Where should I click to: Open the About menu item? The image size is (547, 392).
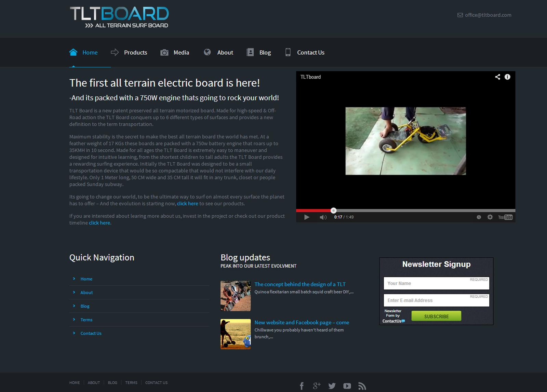point(225,53)
